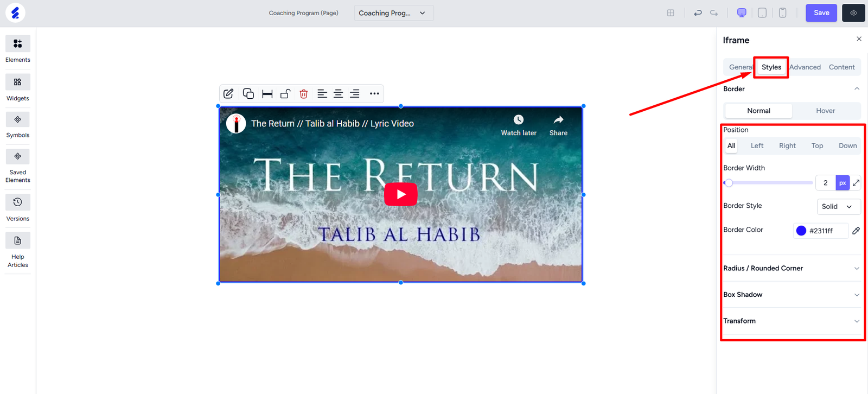Click the edit pencil icon in element toolbar
868x394 pixels.
click(228, 94)
